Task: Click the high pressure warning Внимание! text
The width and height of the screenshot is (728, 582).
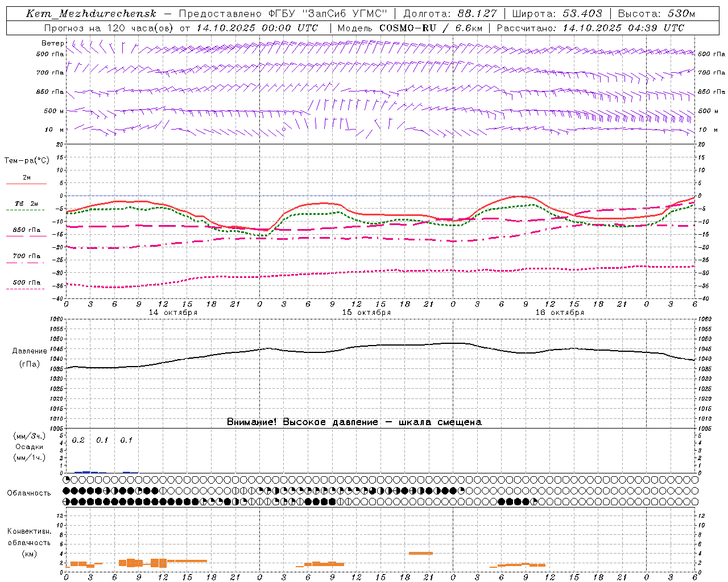Action: pos(354,422)
